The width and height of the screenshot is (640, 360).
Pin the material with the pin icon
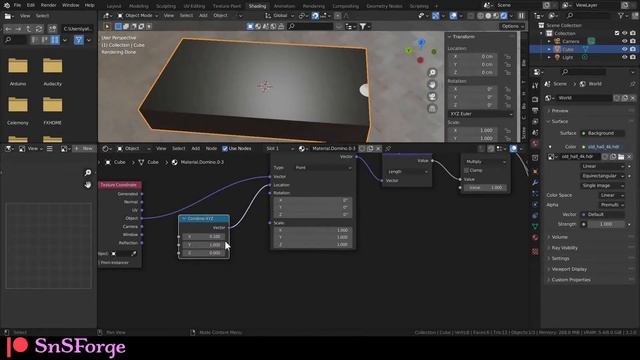[388, 149]
